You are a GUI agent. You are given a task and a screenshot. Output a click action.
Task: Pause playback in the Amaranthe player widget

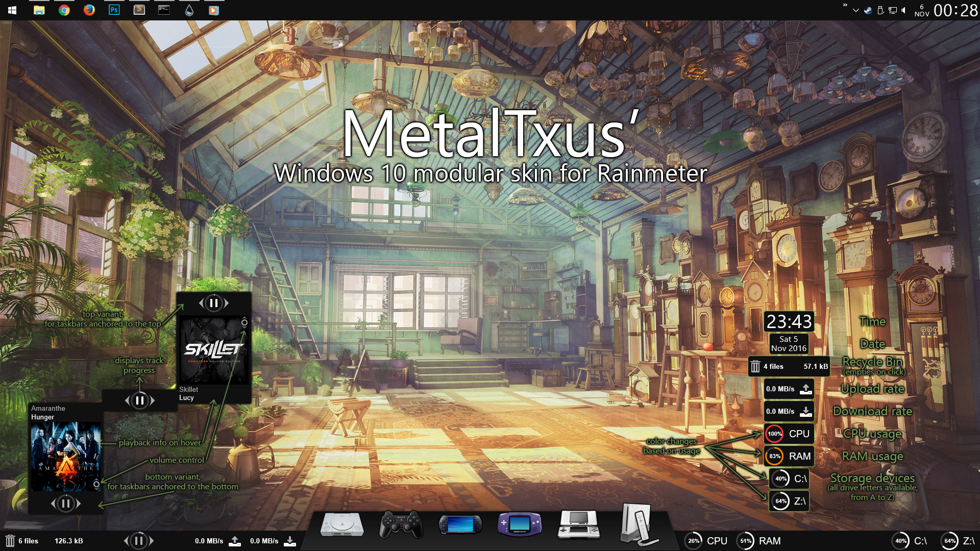tap(65, 504)
